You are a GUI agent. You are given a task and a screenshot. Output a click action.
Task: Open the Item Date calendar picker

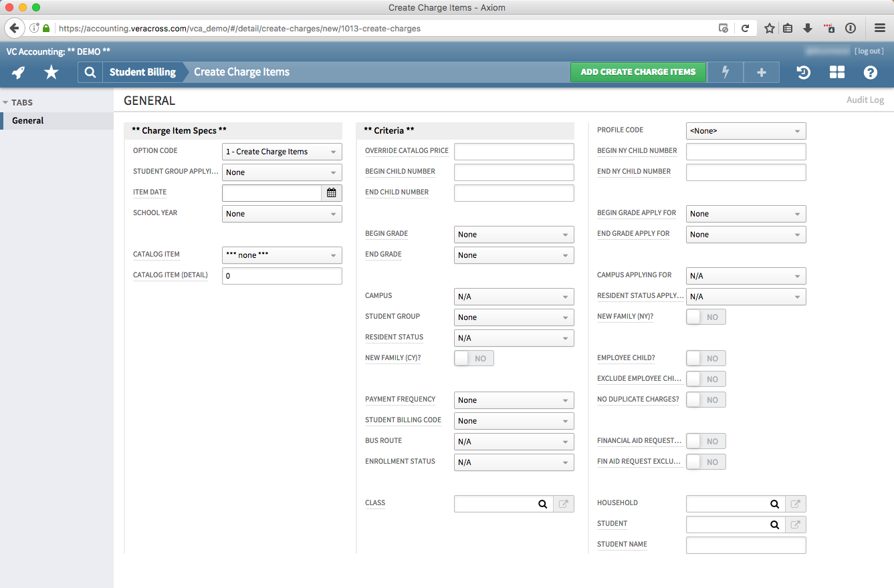[332, 193]
